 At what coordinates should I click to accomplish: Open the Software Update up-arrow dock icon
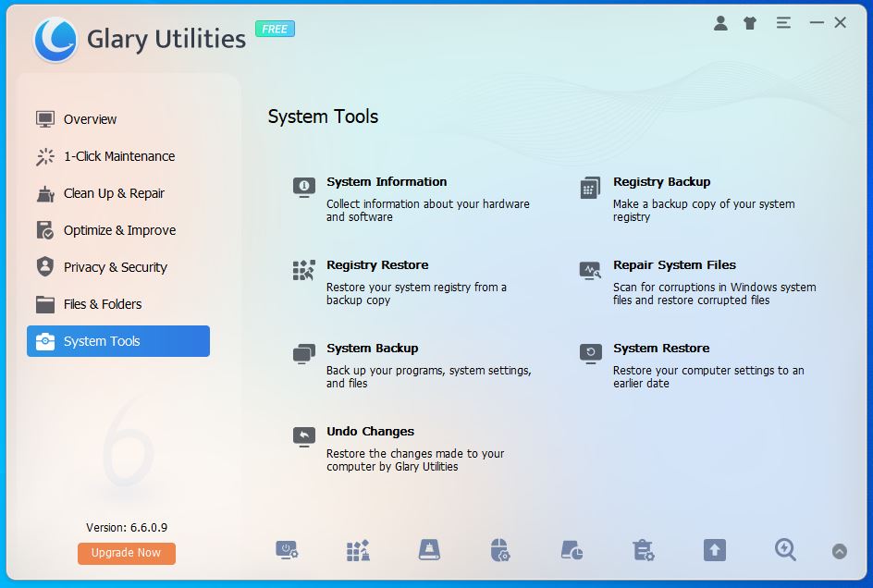714,550
